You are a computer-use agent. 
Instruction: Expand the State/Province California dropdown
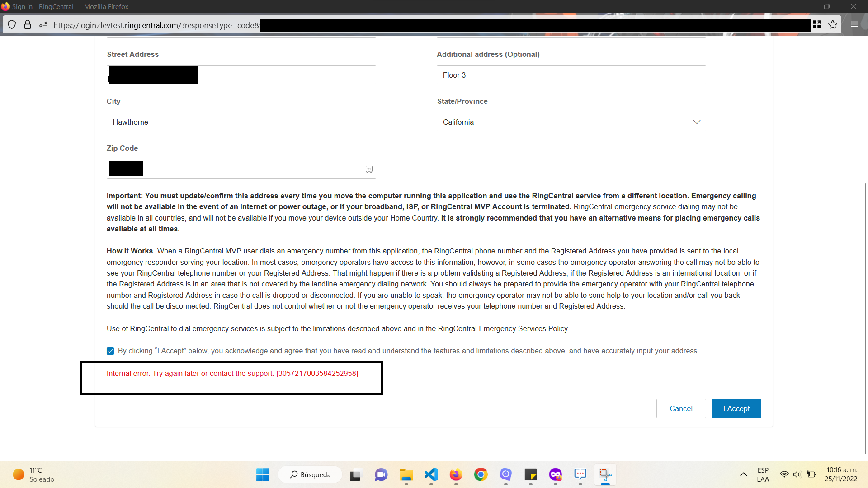(x=571, y=122)
